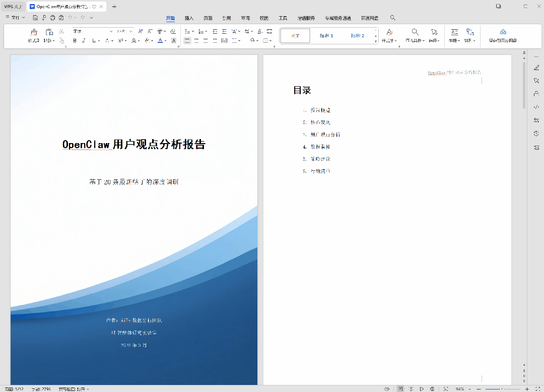The image size is (544, 392).
Task: Switch to the 引用 References tab
Action: pos(227,18)
